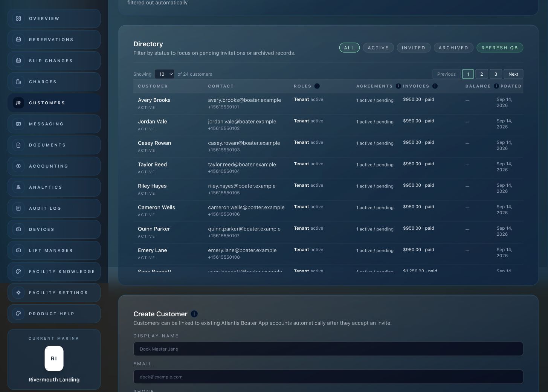Image resolution: width=548 pixels, height=392 pixels.
Task: Select the Slip Changes icon
Action: pos(18,61)
